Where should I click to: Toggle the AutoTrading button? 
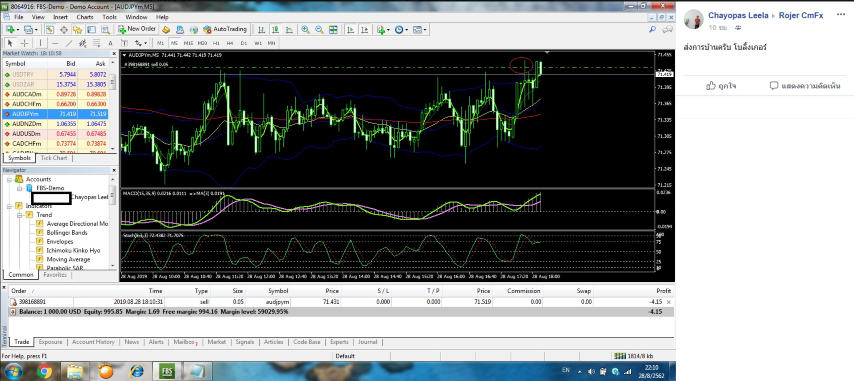224,29
